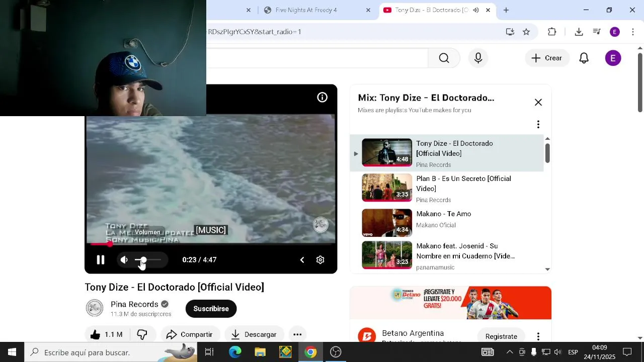This screenshot has height=362, width=644.
Task: Open video info card icon
Action: [x=323, y=98]
